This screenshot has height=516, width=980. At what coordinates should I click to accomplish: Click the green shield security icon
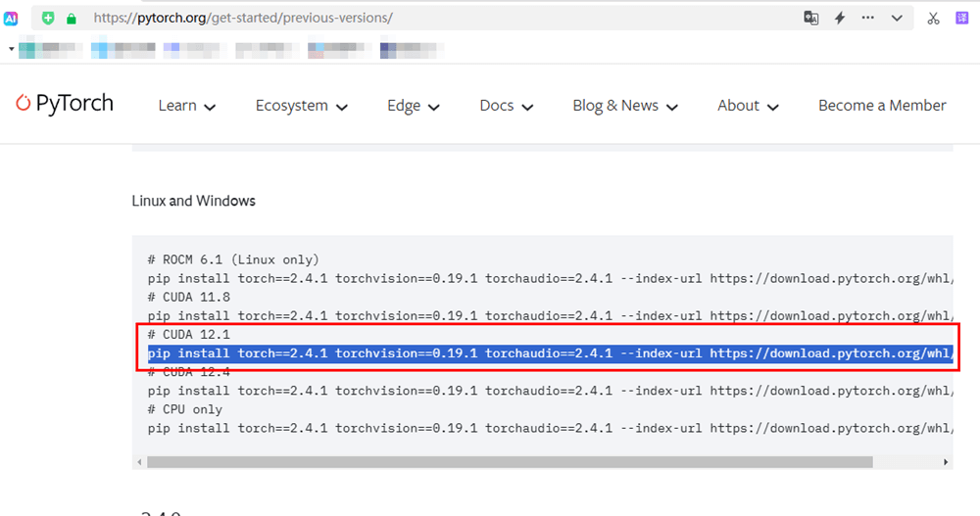click(49, 18)
